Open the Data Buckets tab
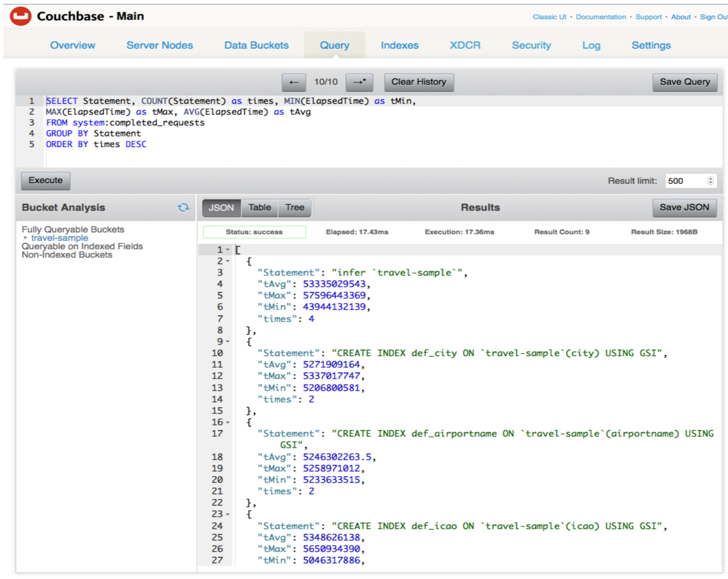 tap(256, 45)
